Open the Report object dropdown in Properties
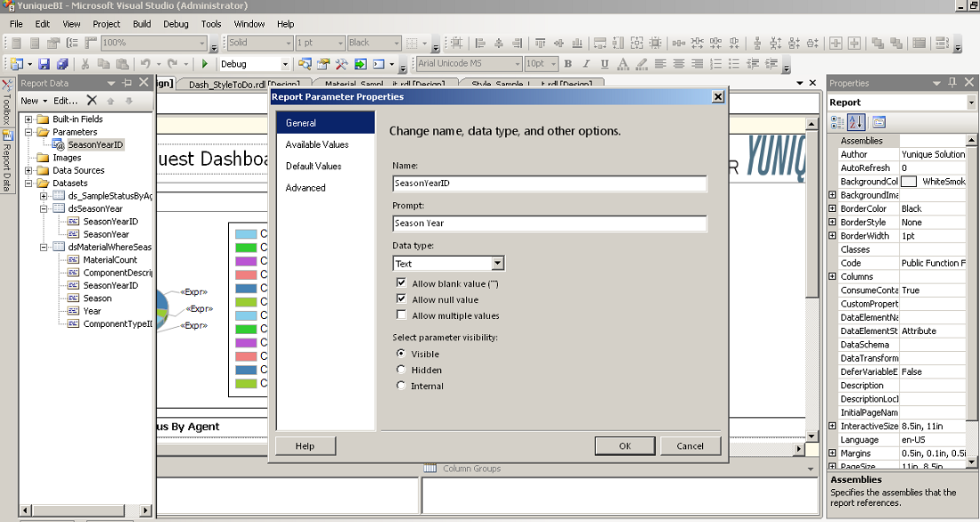The height and width of the screenshot is (522, 980). [x=970, y=102]
